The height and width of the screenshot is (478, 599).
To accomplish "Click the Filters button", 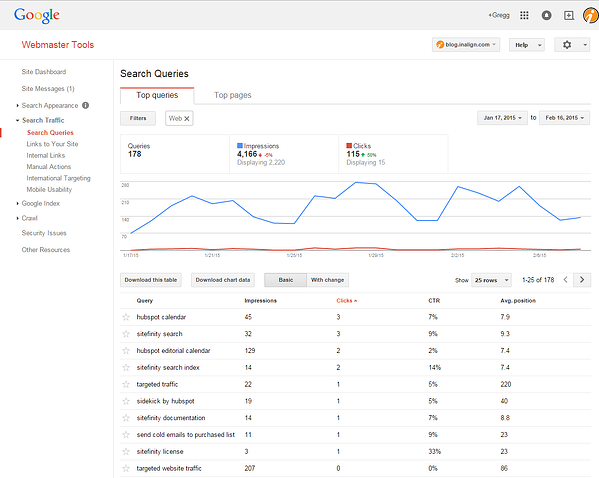I will tap(138, 118).
